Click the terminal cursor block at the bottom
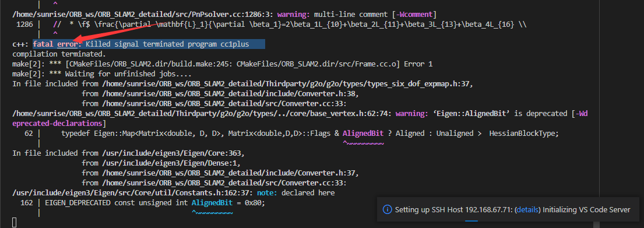The height and width of the screenshot is (228, 644). [15, 223]
